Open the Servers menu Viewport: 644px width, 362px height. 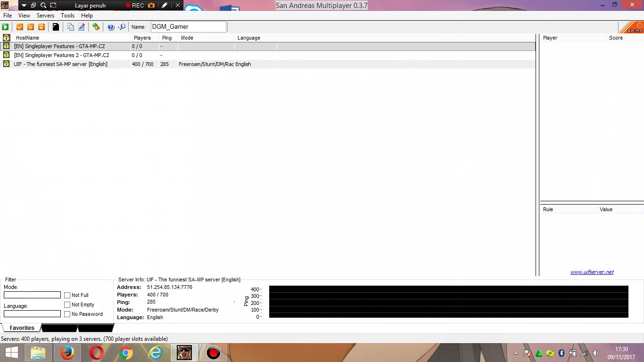click(x=45, y=16)
